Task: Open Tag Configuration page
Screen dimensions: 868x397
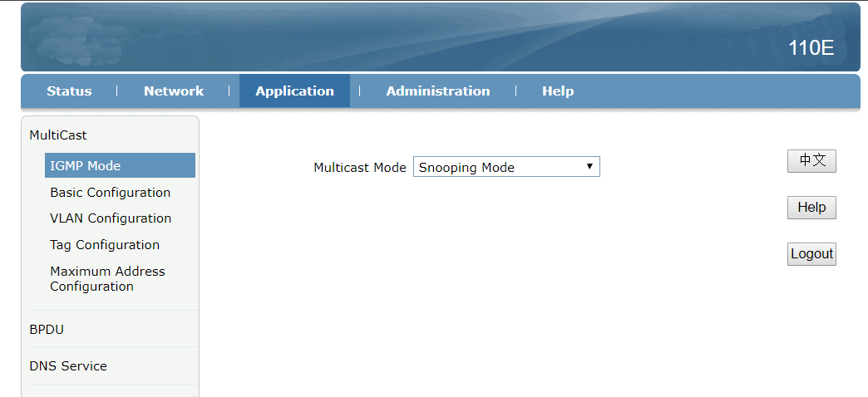Action: coord(105,244)
